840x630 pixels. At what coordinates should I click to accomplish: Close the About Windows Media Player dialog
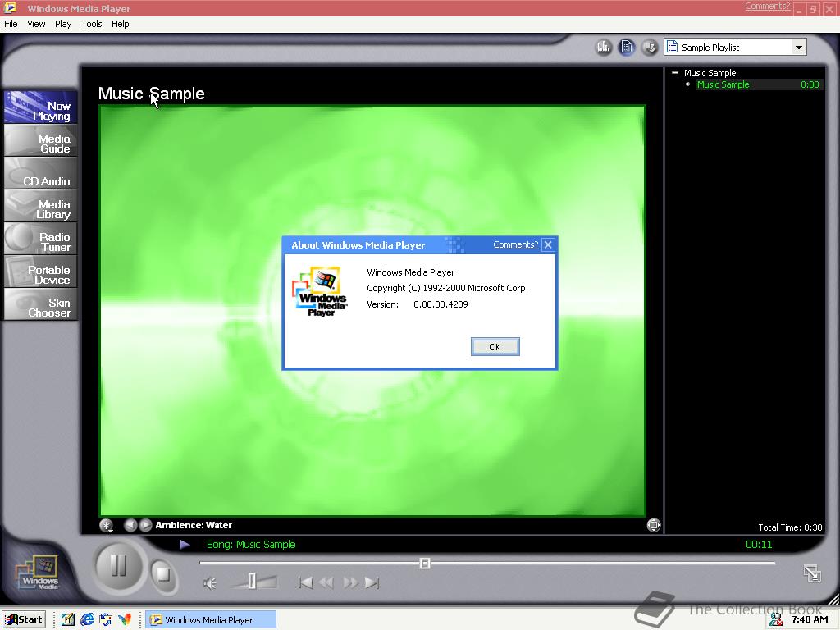(548, 244)
